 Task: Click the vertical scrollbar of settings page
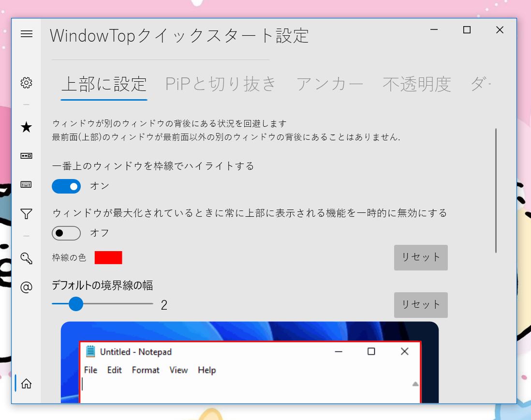coord(496,191)
